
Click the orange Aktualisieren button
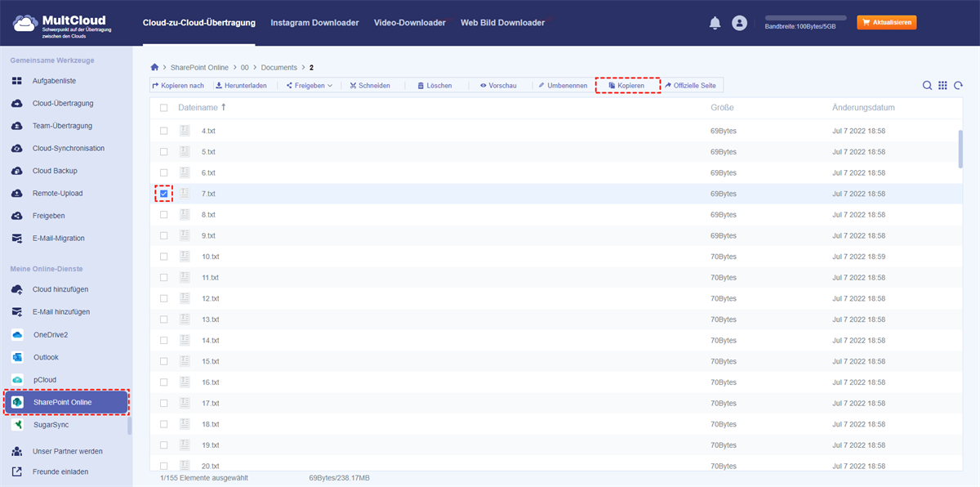click(886, 23)
